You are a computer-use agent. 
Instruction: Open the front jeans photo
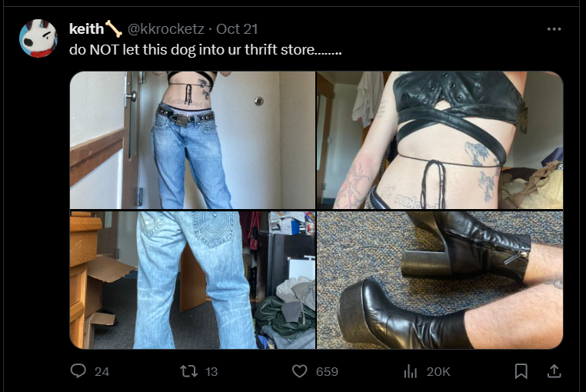[x=192, y=140]
